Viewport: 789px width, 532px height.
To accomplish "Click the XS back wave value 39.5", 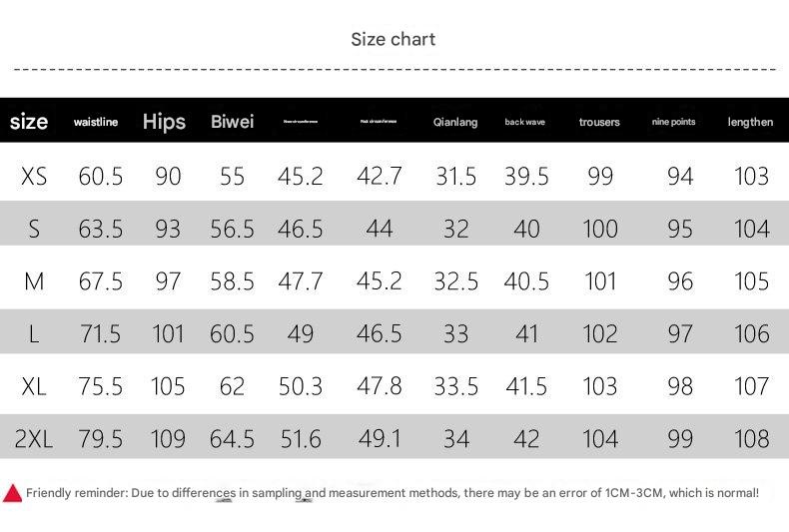I will pos(526,177).
